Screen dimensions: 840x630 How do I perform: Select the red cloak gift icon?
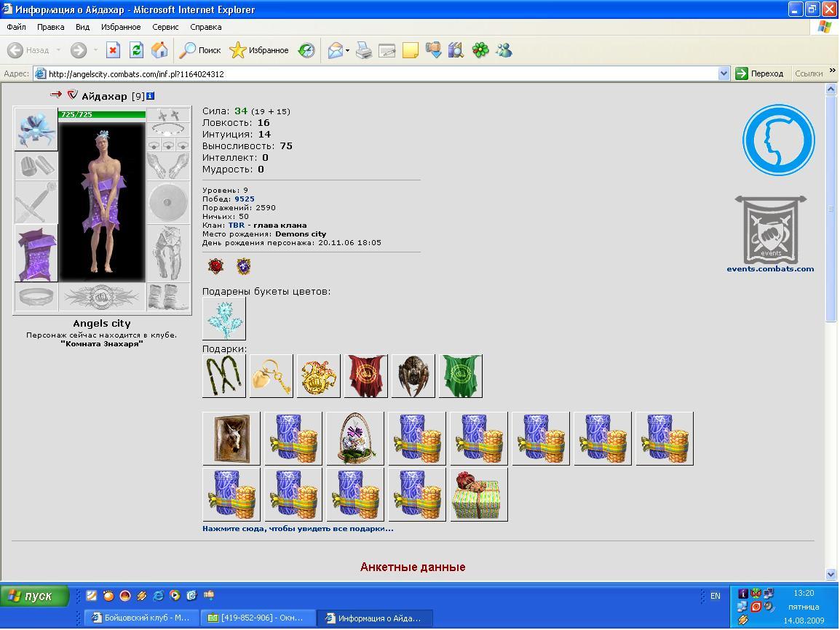[366, 376]
